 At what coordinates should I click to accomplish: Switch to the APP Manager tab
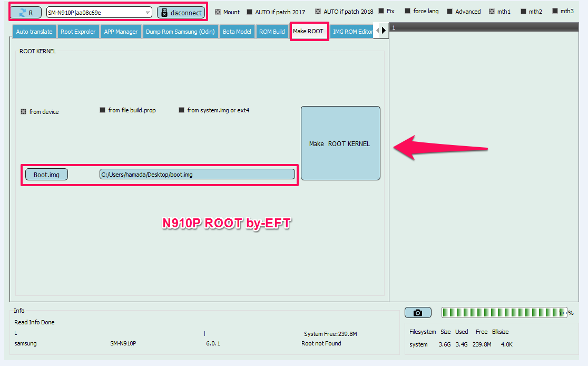[x=121, y=32]
